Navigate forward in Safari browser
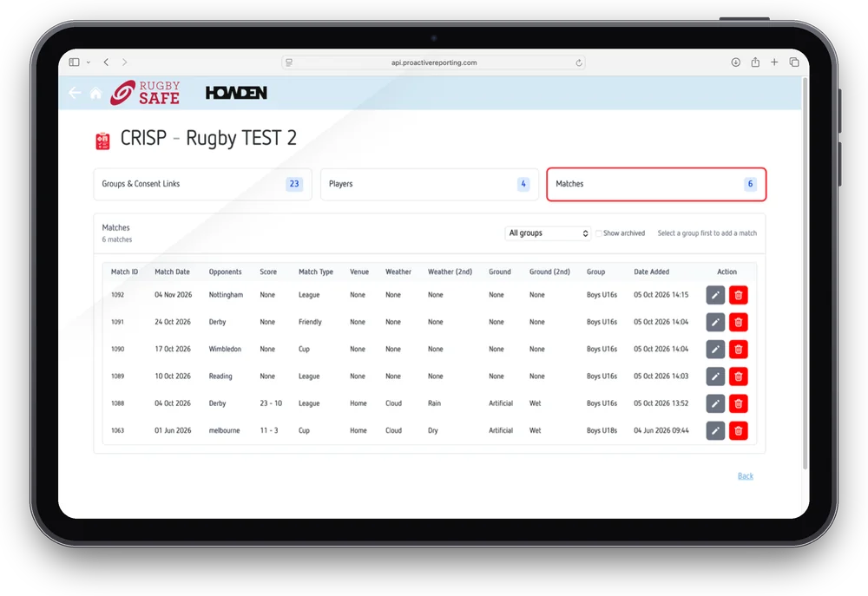This screenshot has height=596, width=868. (124, 62)
